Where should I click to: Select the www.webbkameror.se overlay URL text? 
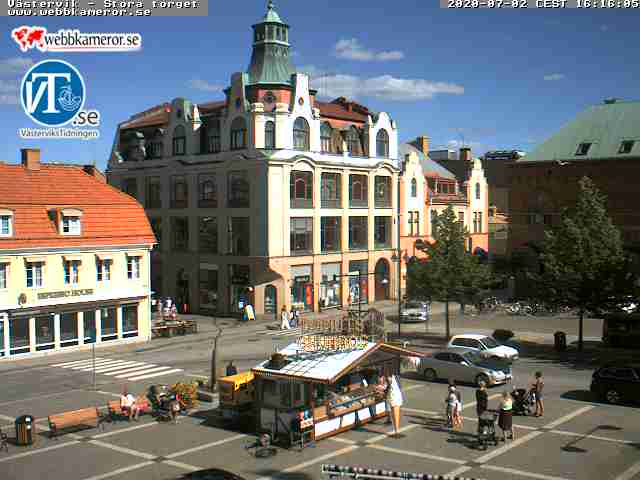pos(79,12)
